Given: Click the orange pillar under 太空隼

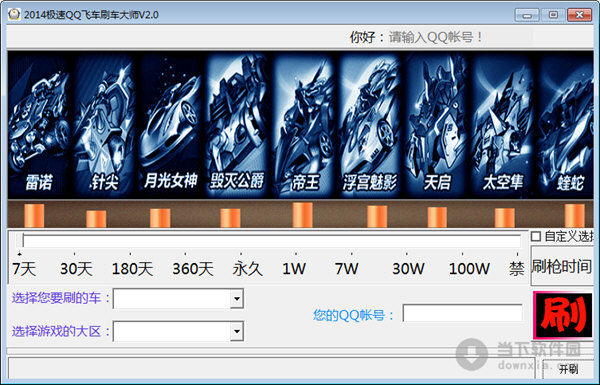Looking at the screenshot, I should click(x=504, y=217).
